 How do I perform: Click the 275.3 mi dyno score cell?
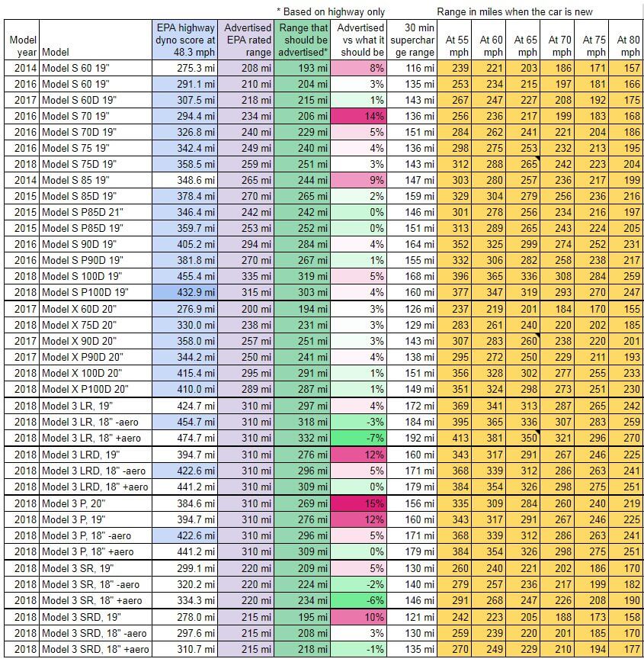coord(185,68)
